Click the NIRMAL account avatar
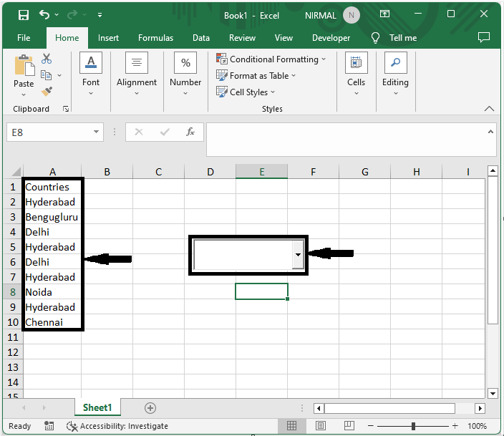Viewport: 504px width, 436px height. point(352,15)
